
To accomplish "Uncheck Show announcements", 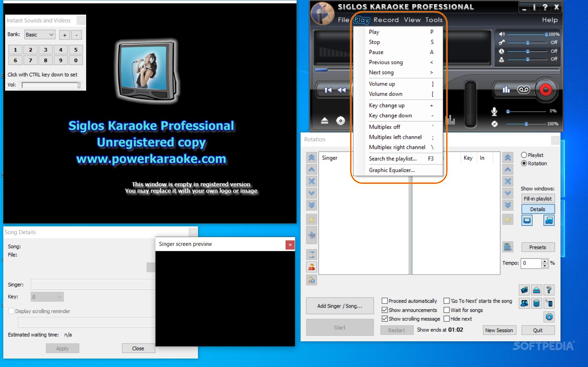I will (x=385, y=310).
